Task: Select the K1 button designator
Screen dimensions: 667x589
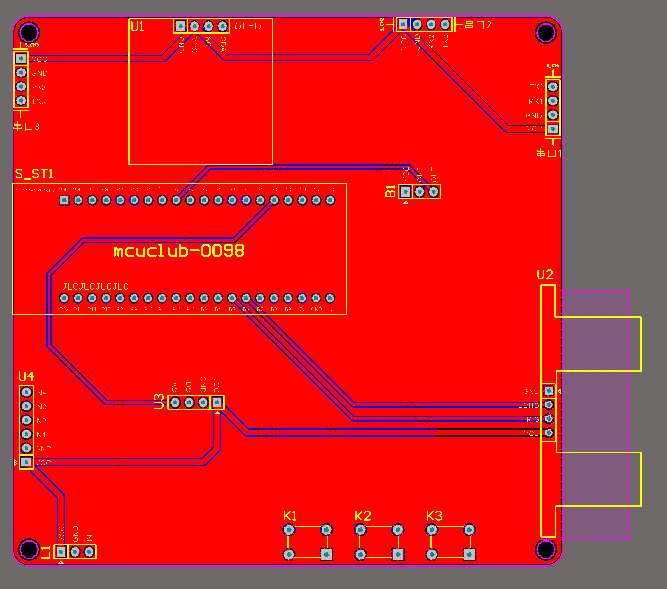Action: click(x=290, y=516)
